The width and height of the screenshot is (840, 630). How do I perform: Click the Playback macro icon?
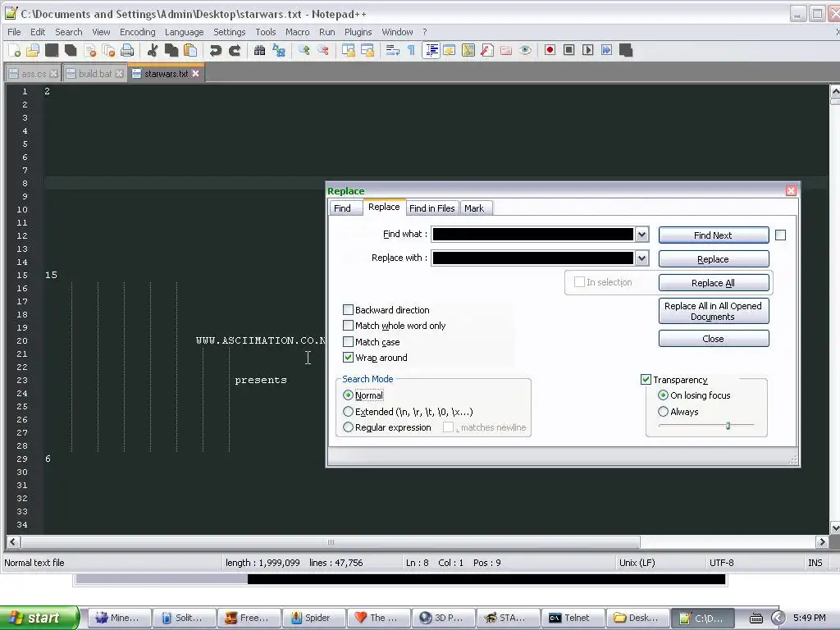point(587,50)
